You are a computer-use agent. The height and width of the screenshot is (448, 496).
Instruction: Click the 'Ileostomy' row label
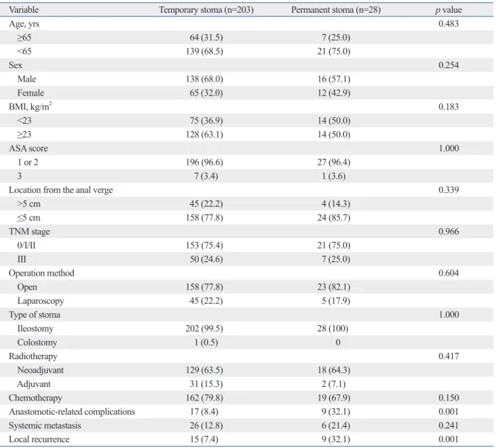(35, 329)
